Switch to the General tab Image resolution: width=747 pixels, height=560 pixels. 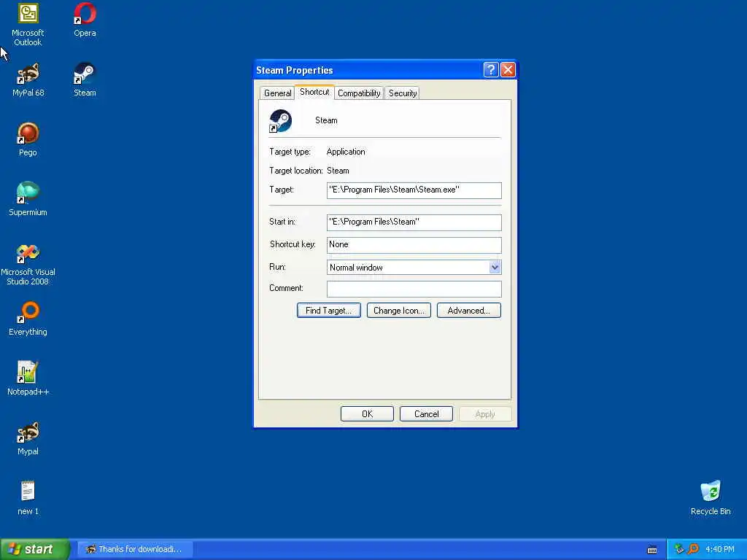277,93
